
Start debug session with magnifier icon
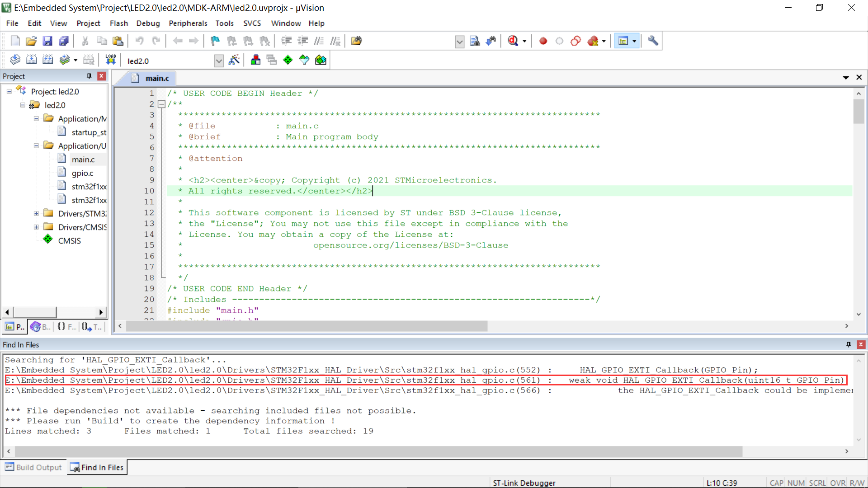(x=513, y=41)
